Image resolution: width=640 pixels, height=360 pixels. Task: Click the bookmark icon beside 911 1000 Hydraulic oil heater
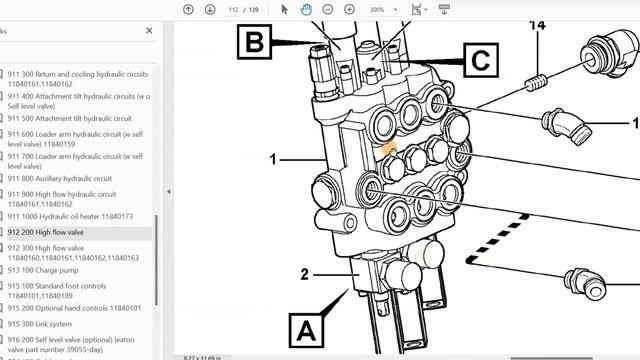click(2, 216)
